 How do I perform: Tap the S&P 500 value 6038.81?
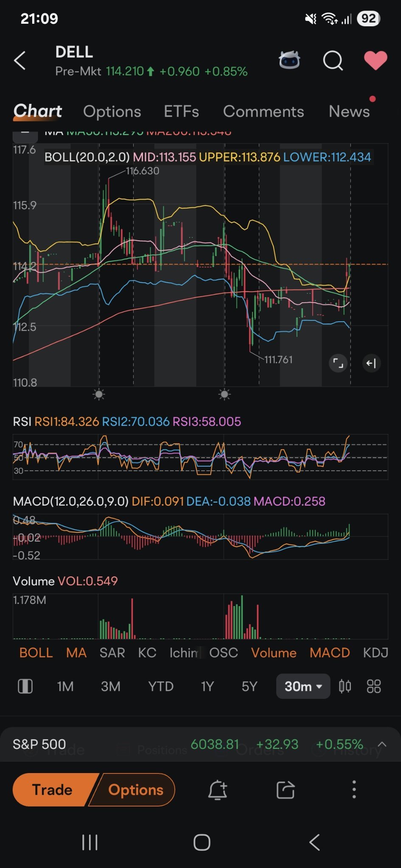[215, 744]
